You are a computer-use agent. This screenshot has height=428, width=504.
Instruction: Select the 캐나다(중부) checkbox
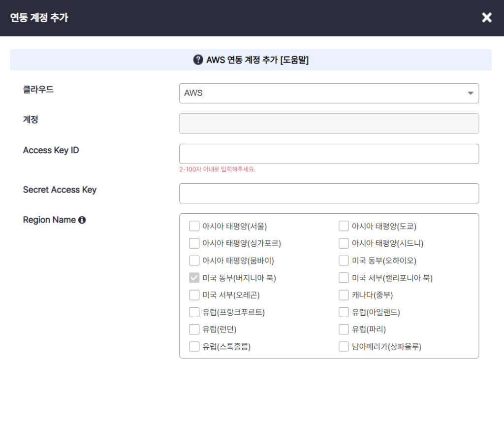[x=343, y=295]
